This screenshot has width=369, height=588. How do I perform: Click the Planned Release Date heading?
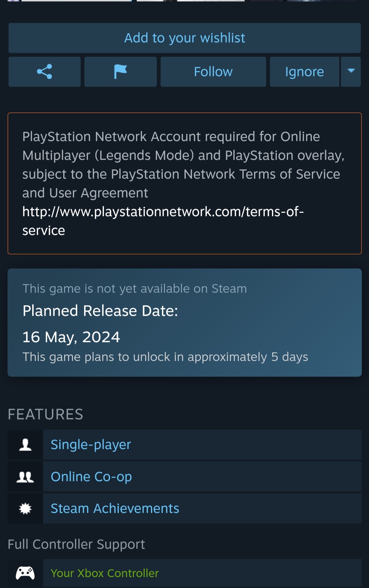click(x=100, y=311)
